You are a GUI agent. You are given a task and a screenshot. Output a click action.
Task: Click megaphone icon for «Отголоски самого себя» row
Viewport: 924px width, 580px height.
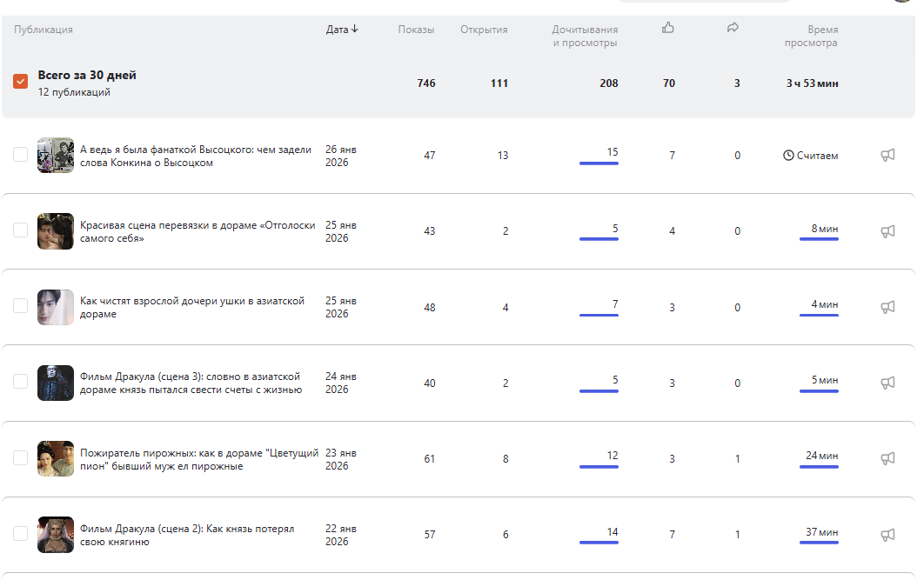coord(887,231)
